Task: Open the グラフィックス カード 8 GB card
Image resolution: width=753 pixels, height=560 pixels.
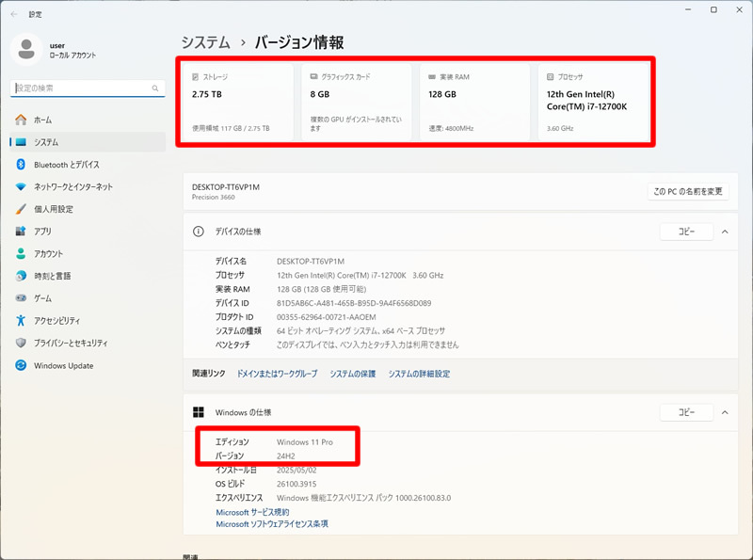Action: (x=357, y=103)
